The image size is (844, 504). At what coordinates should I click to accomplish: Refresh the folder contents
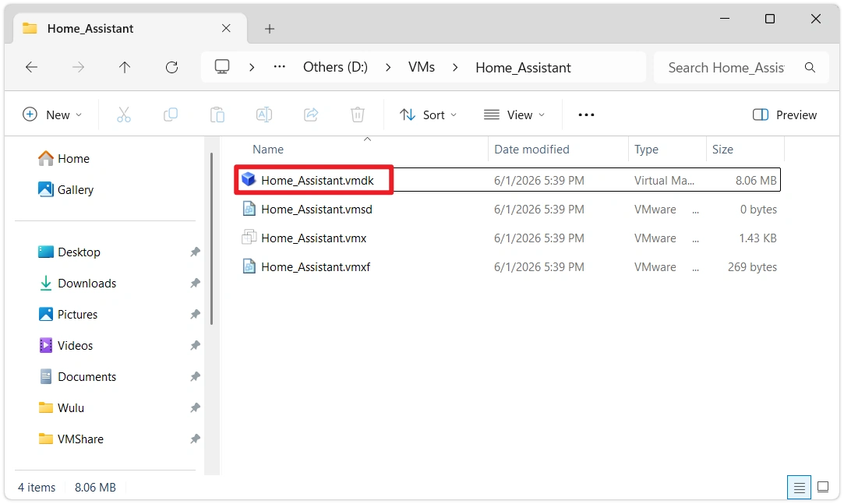(171, 67)
